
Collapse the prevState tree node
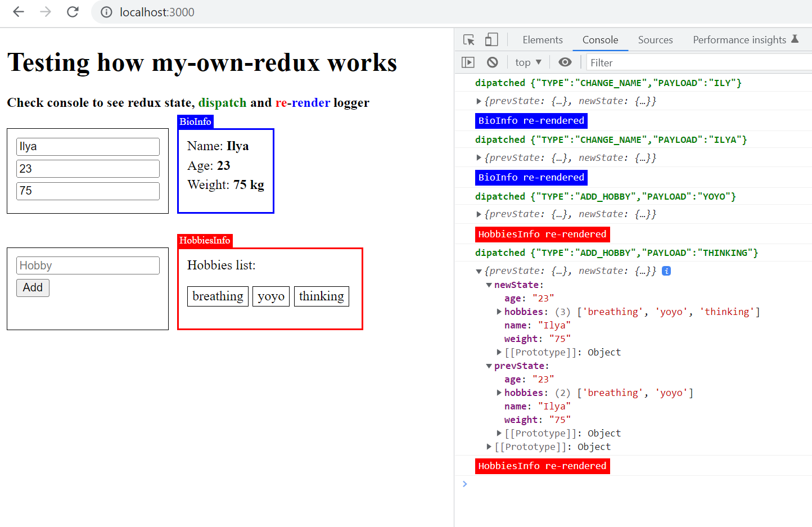489,366
